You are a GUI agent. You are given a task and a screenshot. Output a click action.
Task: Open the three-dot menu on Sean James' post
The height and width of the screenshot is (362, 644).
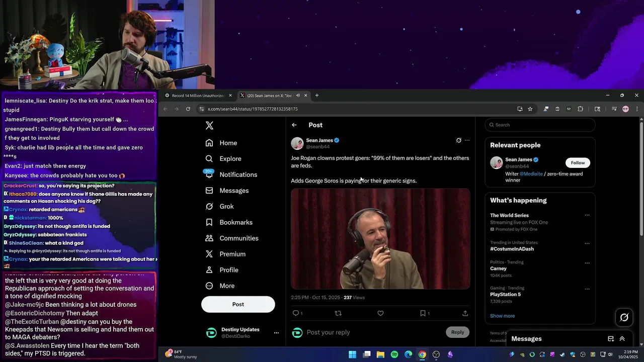point(467,140)
